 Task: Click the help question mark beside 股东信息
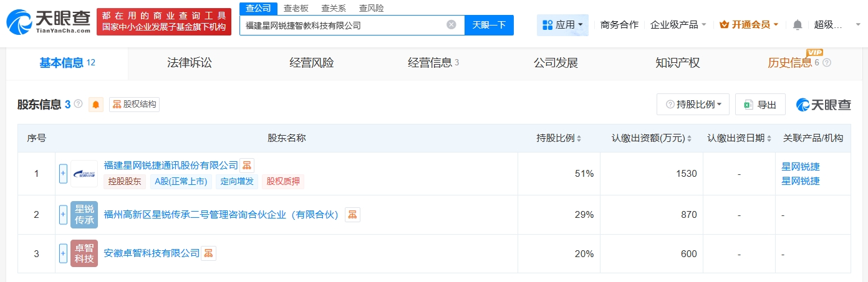(78, 104)
